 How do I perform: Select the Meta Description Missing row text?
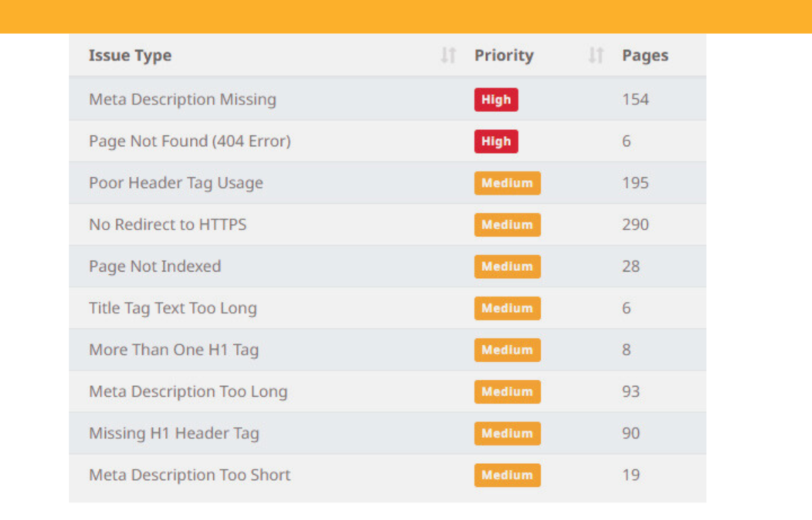pyautogui.click(x=183, y=100)
